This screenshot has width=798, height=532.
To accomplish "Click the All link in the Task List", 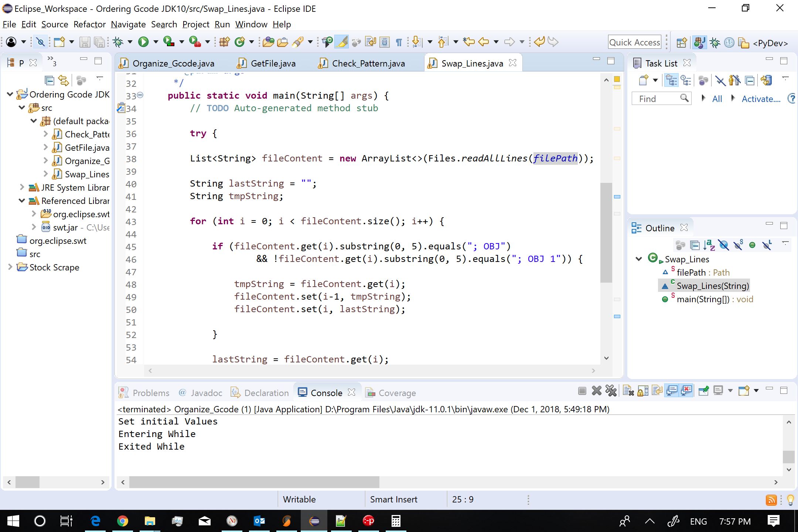I will coord(717,99).
